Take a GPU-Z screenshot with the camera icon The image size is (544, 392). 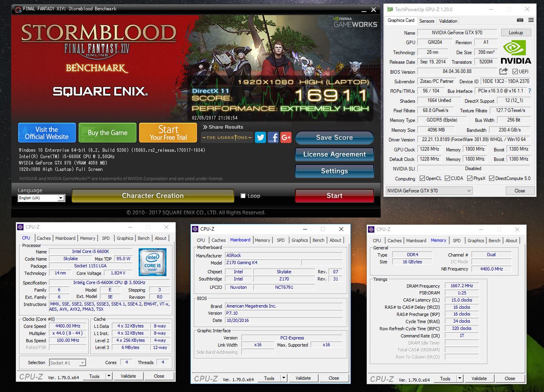(x=520, y=20)
